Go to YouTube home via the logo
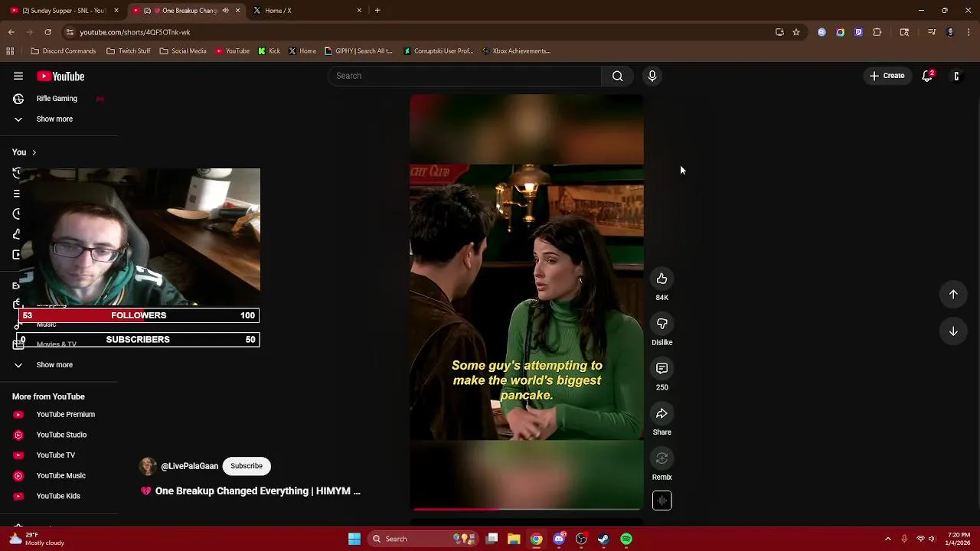The image size is (980, 551). point(60,76)
